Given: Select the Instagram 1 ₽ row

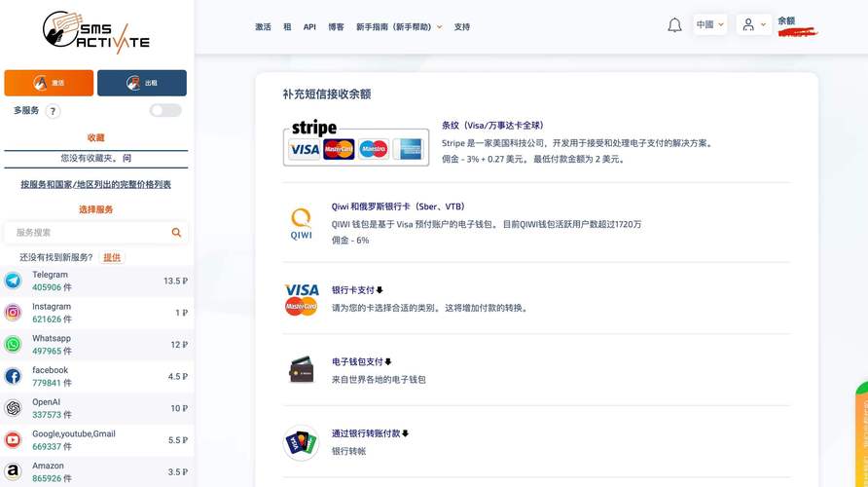Looking at the screenshot, I should 97,313.
